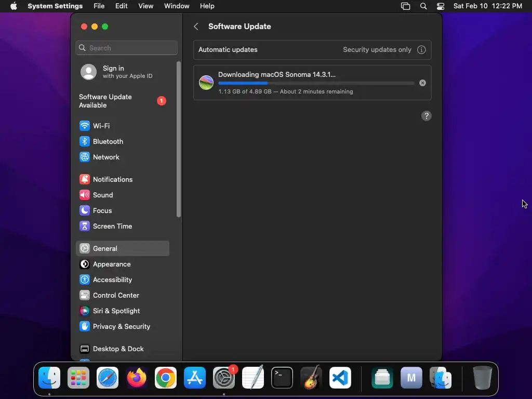
Task: Click the settings Search field
Action: pyautogui.click(x=127, y=48)
